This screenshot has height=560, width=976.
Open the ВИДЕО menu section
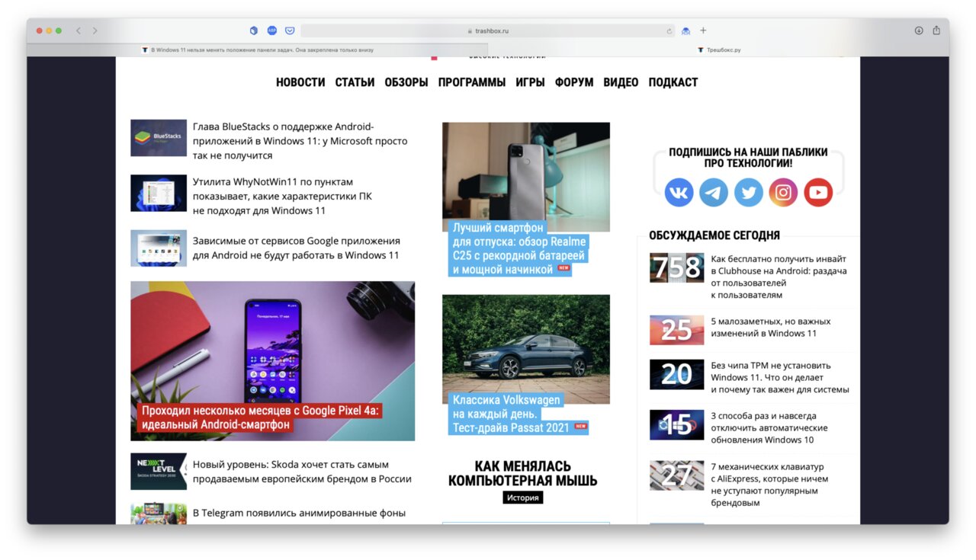[x=621, y=82]
